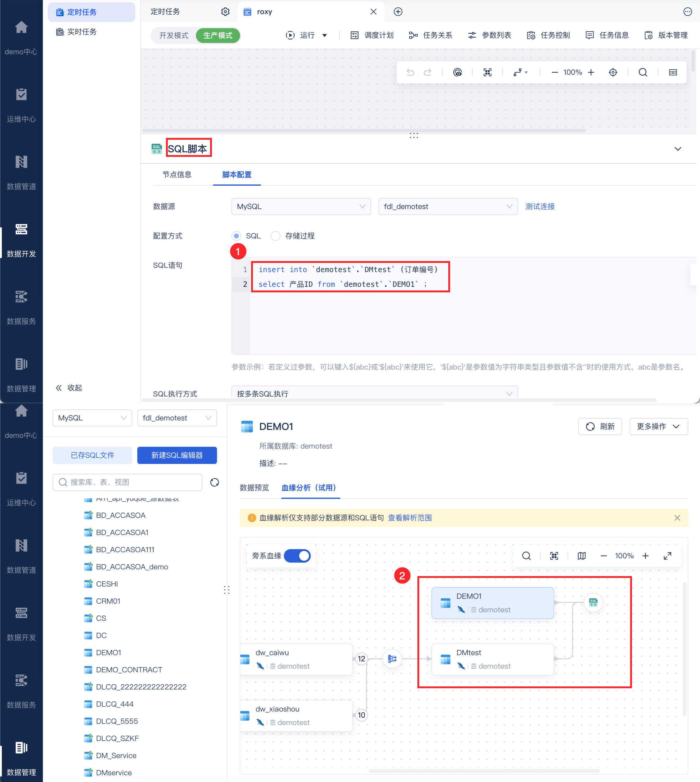Viewport: 700px width, 782px height.
Task: Open the 更多操作 dropdown
Action: tap(658, 427)
